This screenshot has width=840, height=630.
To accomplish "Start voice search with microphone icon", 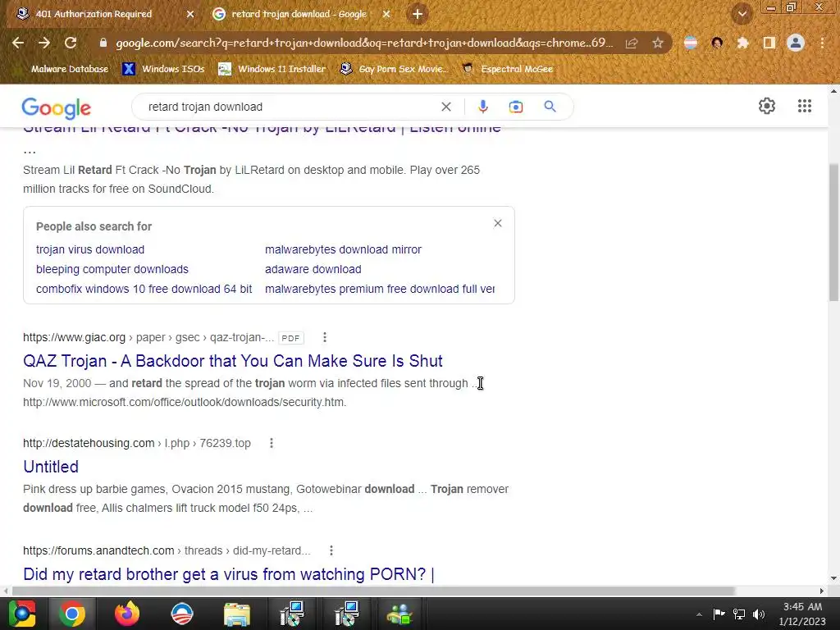I will pyautogui.click(x=482, y=107).
